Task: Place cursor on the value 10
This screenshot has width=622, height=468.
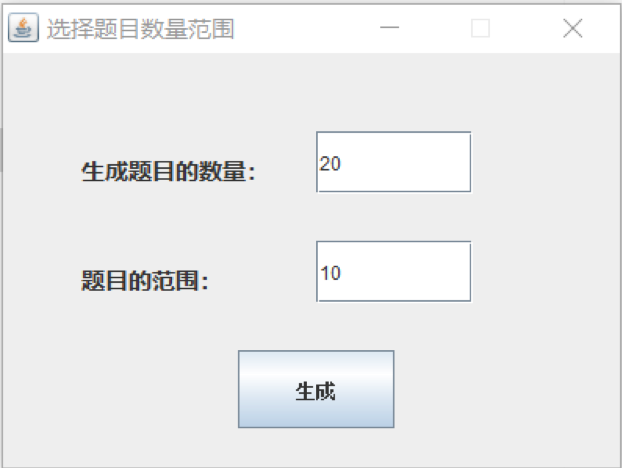Action: (x=330, y=272)
